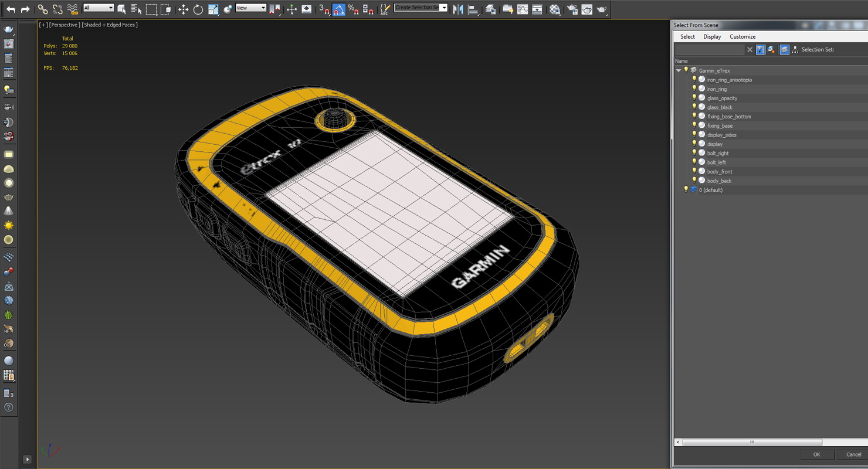Open the [Perspective] viewport menu
868x469 pixels.
[65, 25]
